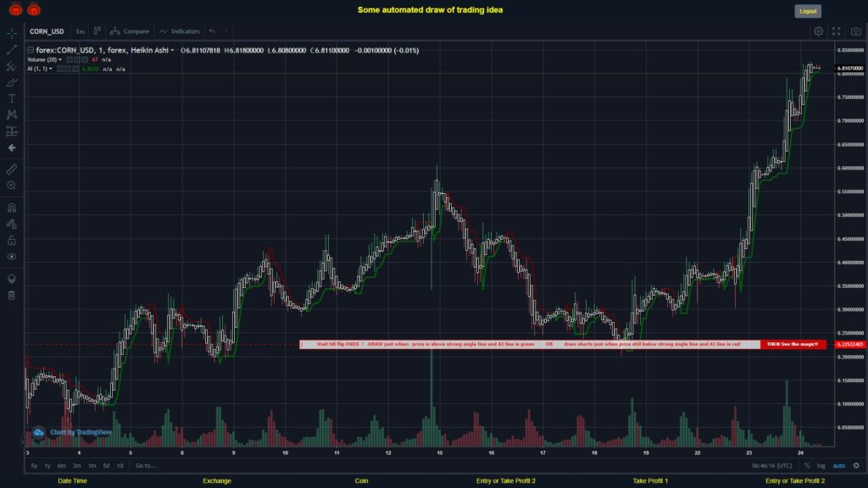Click the CORN_USD symbol field
Image resolution: width=868 pixels, height=488 pixels.
[x=47, y=31]
